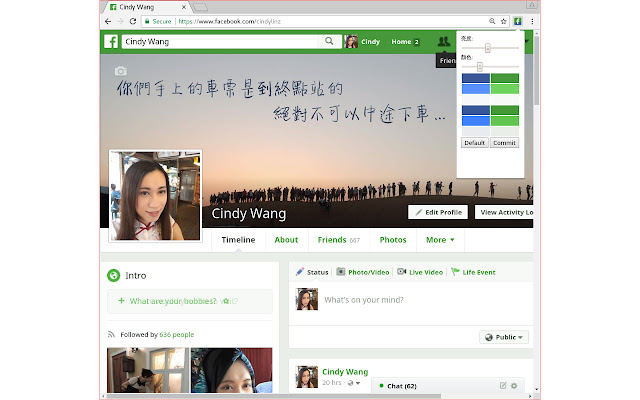The width and height of the screenshot is (640, 400).
Task: Click the Cindy Wang name on cover
Action: pos(249,213)
